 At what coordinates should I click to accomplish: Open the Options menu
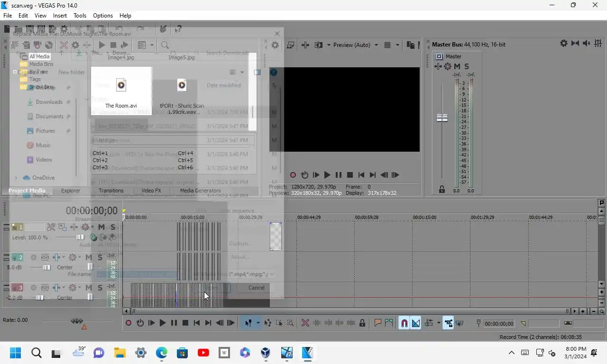click(103, 16)
